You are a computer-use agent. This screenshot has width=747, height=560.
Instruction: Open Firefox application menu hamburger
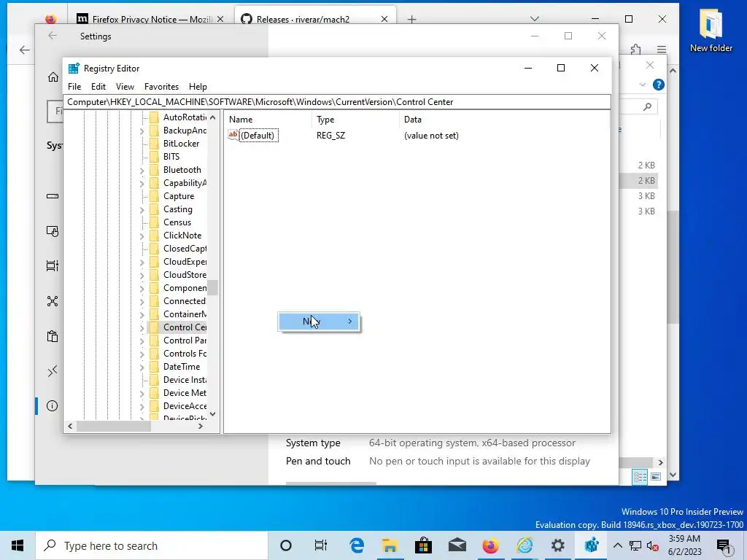661,49
